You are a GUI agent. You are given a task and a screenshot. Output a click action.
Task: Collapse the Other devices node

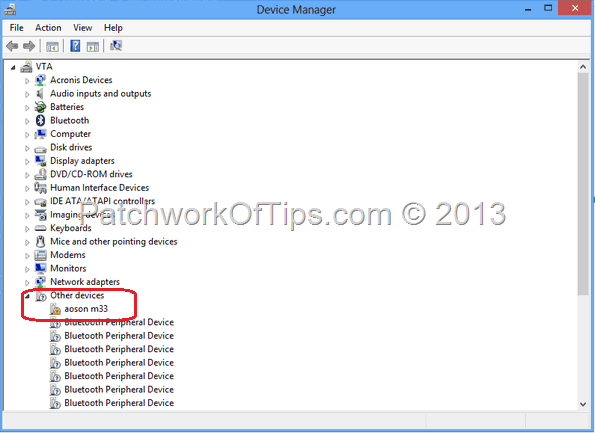[x=27, y=296]
